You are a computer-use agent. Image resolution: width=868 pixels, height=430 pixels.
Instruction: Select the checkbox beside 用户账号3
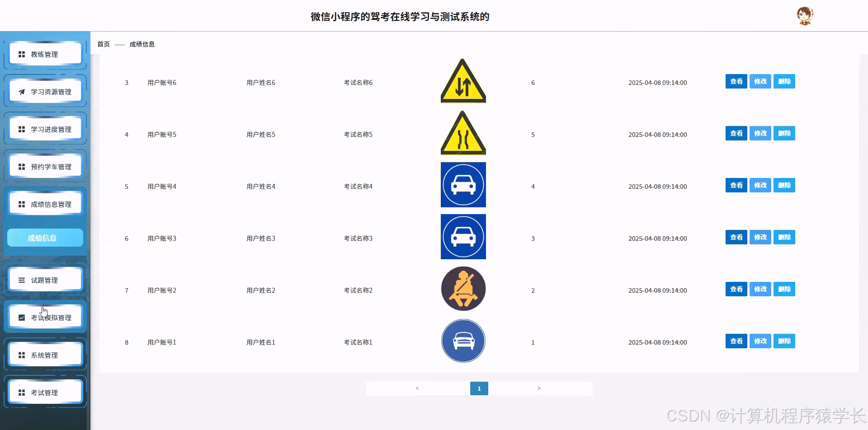(x=106, y=238)
